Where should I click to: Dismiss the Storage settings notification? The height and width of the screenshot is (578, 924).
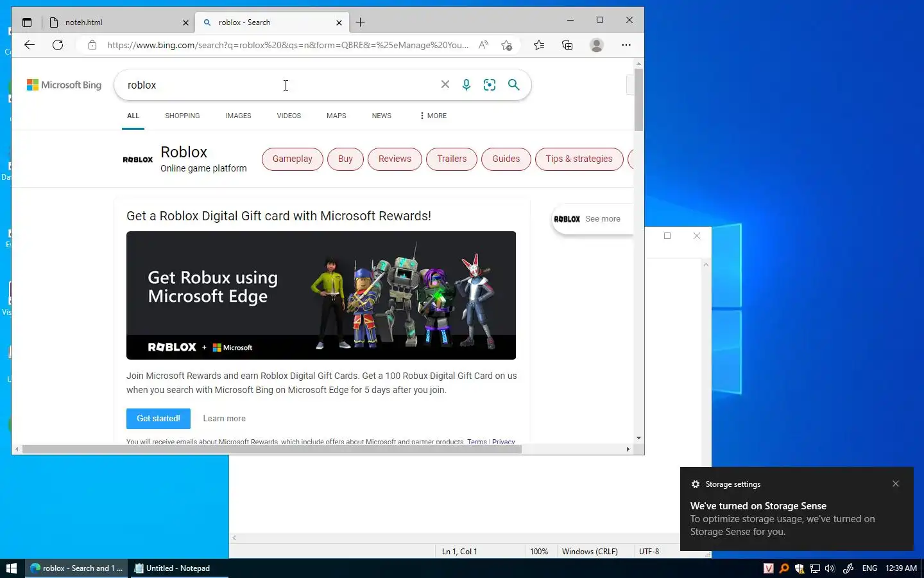[896, 484]
